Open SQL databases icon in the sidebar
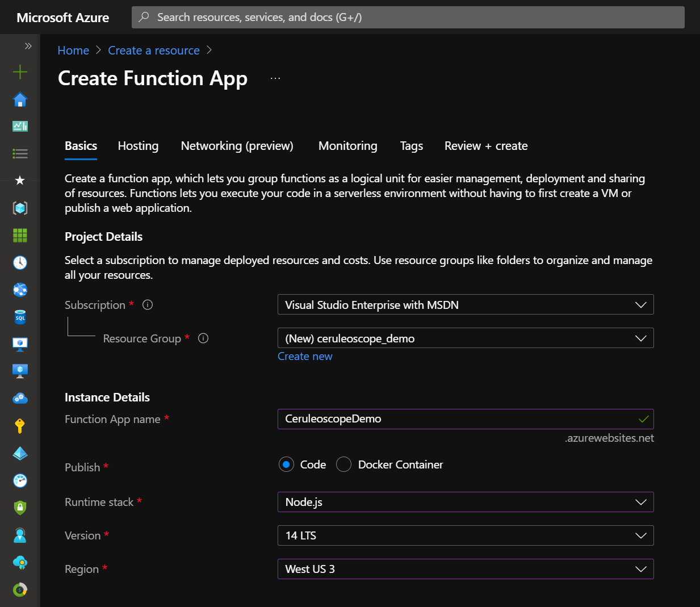Screen dimensions: 700x607 (20, 317)
